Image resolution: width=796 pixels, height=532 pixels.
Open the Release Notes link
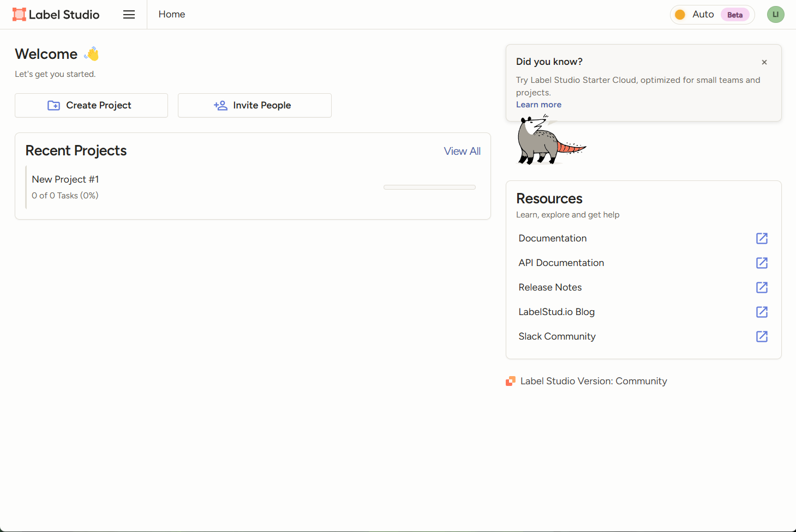click(550, 287)
